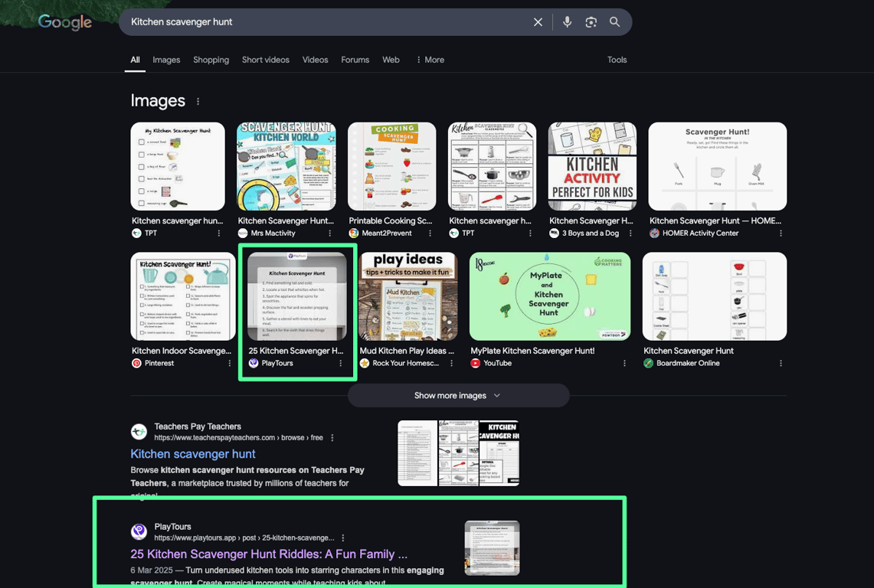Open three-dot menu for Rock Your Homeschool image
Image resolution: width=874 pixels, height=588 pixels.
(451, 364)
